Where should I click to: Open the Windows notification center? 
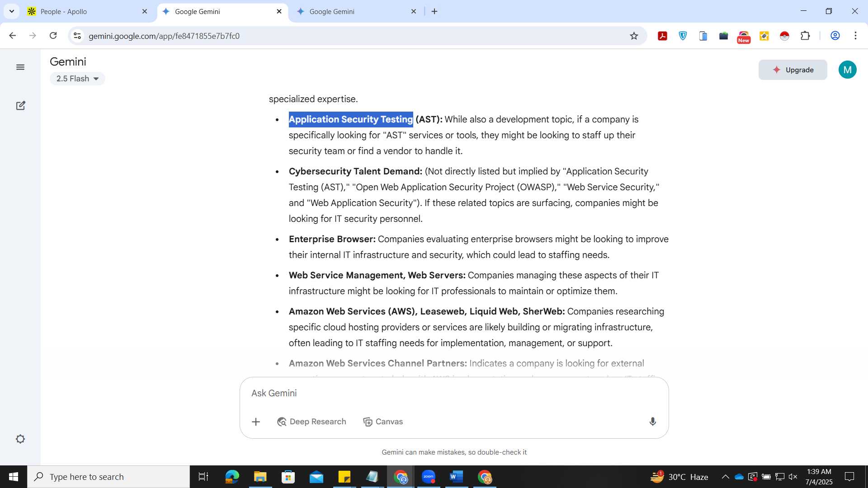click(849, 477)
